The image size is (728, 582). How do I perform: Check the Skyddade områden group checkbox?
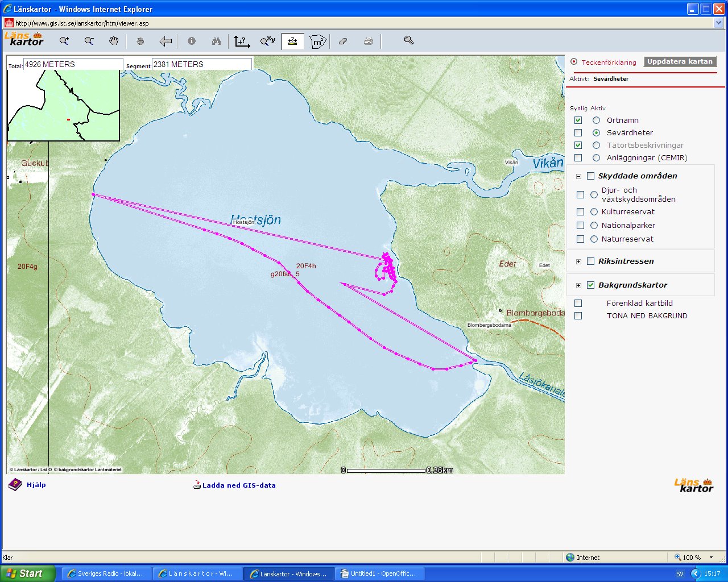pyautogui.click(x=590, y=176)
